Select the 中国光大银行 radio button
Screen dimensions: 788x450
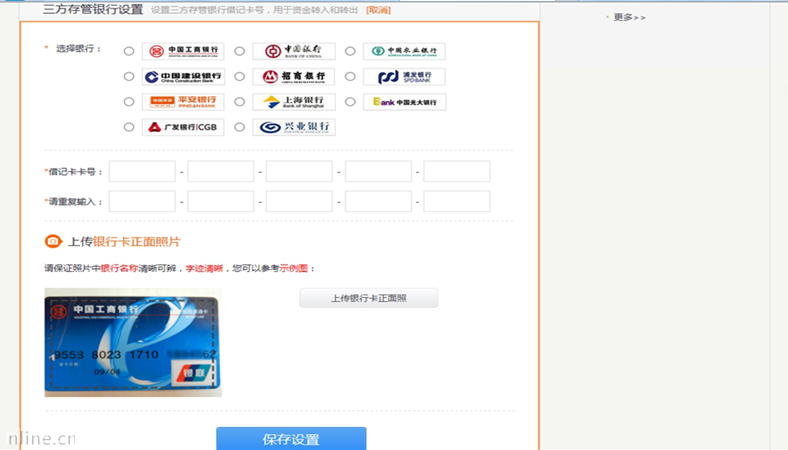350,102
